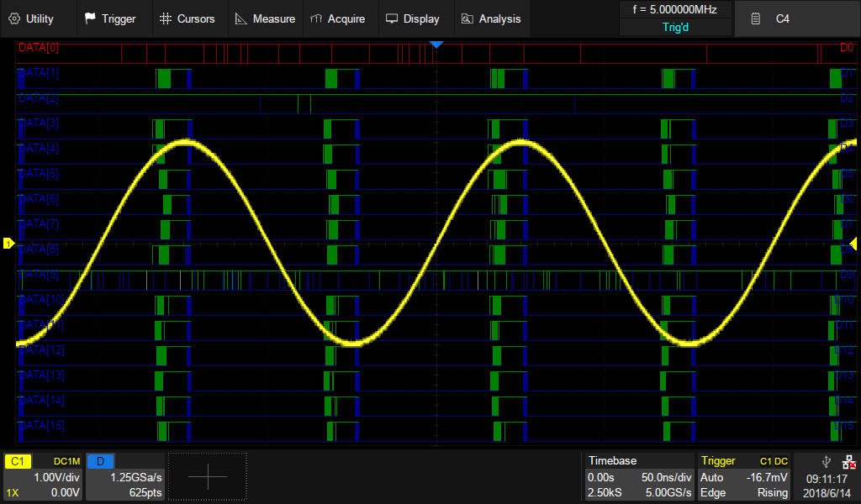The image size is (861, 504).
Task: Open the Utility menu
Action: [x=31, y=18]
